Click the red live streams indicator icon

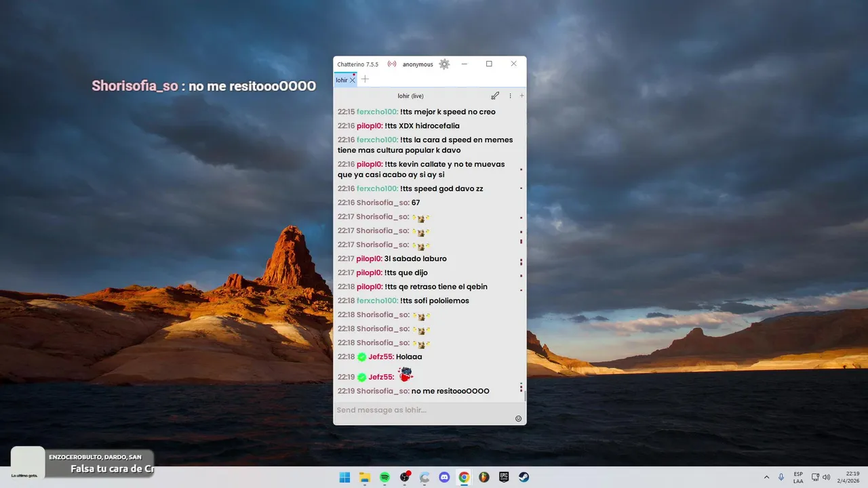[x=392, y=64]
